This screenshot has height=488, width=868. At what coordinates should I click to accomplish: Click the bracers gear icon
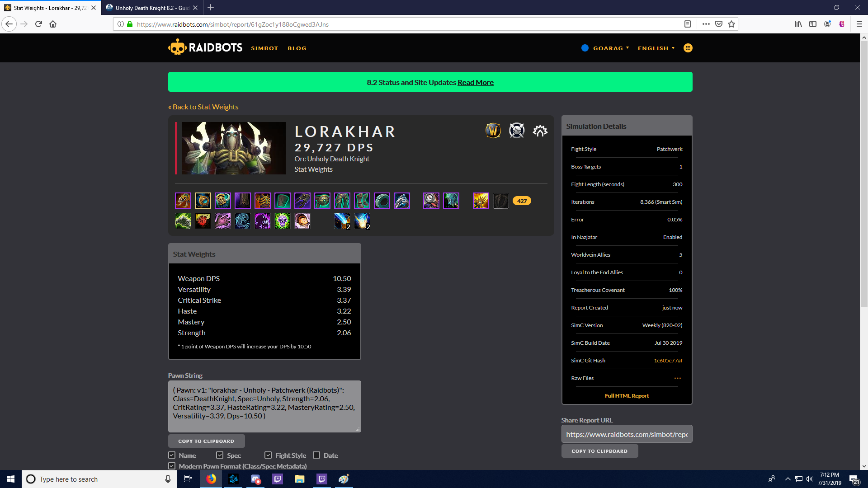[283, 201]
